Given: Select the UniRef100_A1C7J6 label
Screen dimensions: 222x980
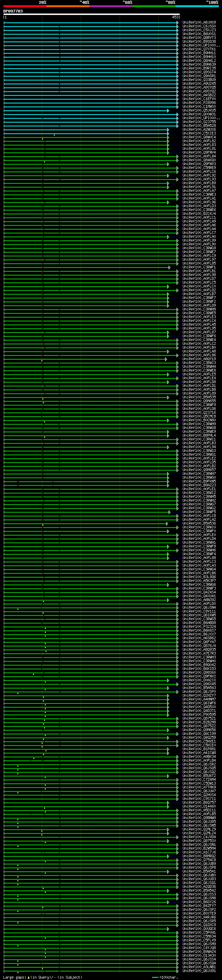Looking at the screenshot, I should [199, 852].
